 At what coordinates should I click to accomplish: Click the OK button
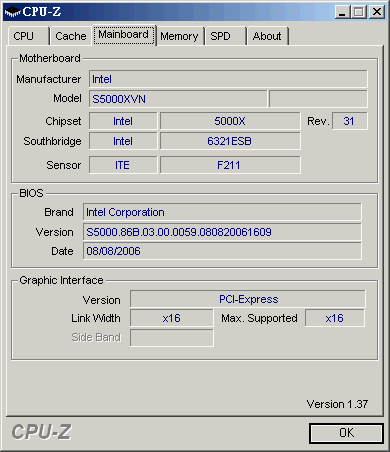[x=346, y=433]
